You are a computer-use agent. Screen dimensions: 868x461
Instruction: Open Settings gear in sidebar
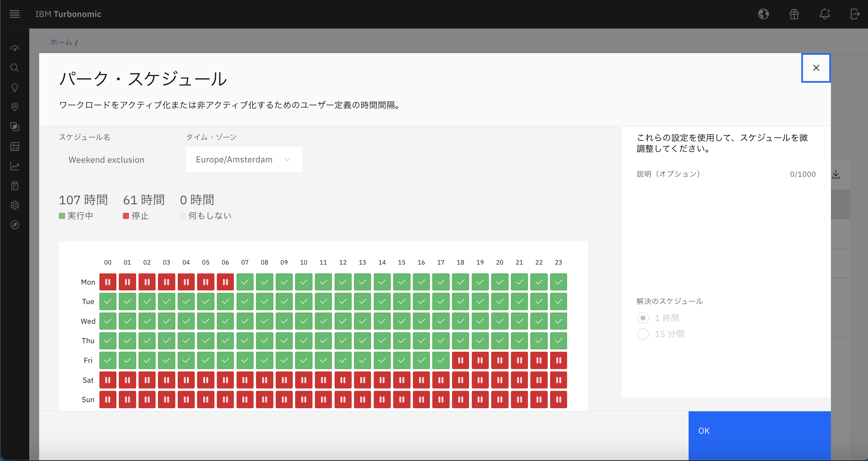pyautogui.click(x=14, y=205)
